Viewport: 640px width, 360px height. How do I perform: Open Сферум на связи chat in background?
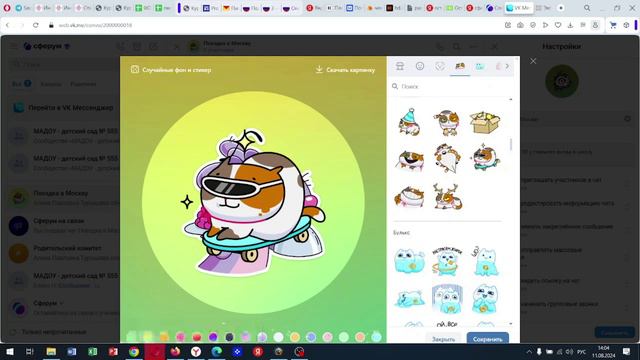point(63,226)
